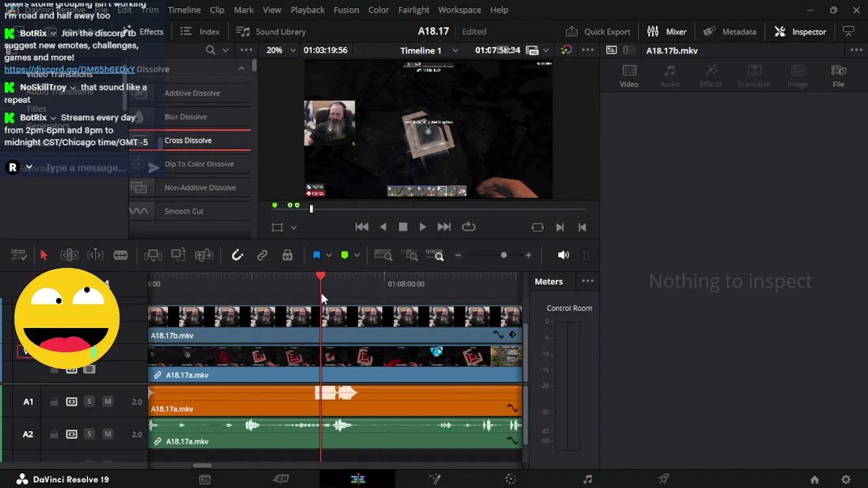Toggle viewer audio mute speaker
The height and width of the screenshot is (488, 868).
(563, 255)
